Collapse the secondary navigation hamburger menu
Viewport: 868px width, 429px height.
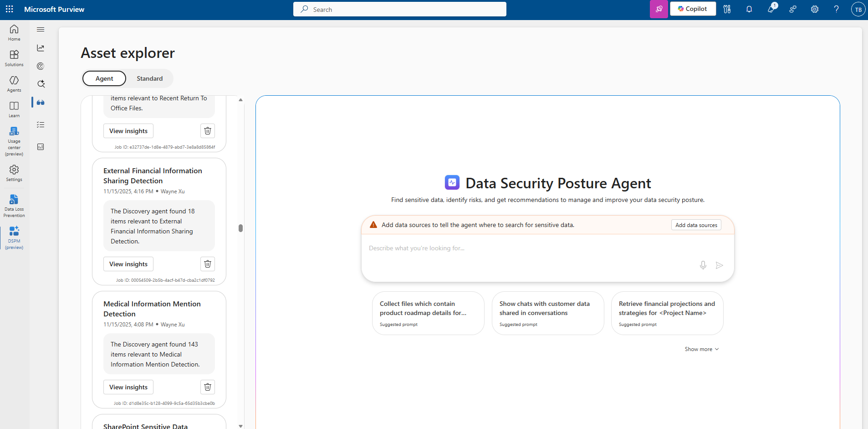[41, 30]
